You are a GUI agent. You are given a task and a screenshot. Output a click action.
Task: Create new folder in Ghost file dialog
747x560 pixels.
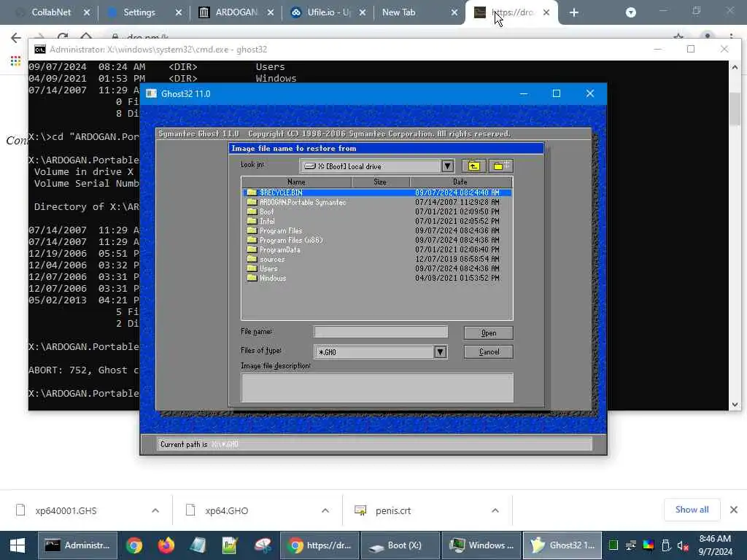tap(500, 166)
